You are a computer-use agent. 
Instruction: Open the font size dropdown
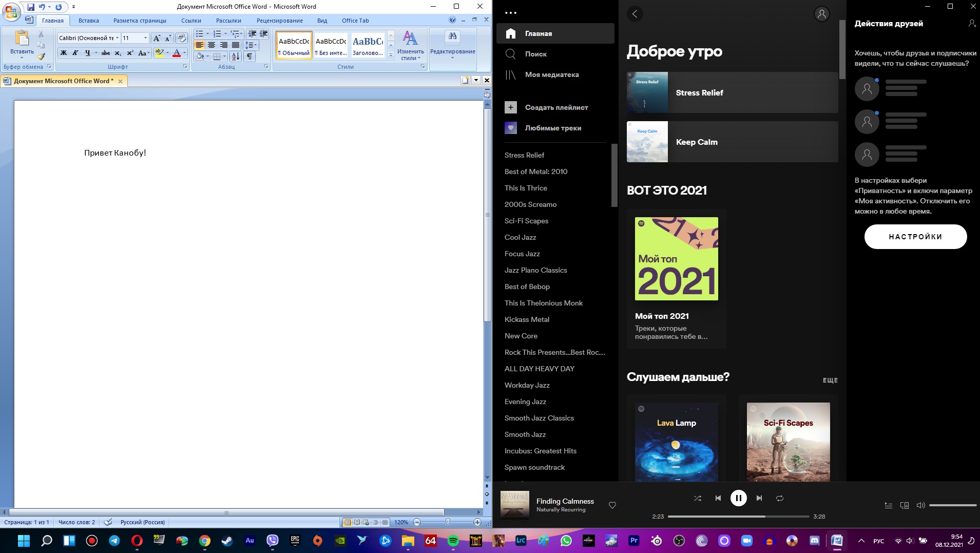coord(145,38)
